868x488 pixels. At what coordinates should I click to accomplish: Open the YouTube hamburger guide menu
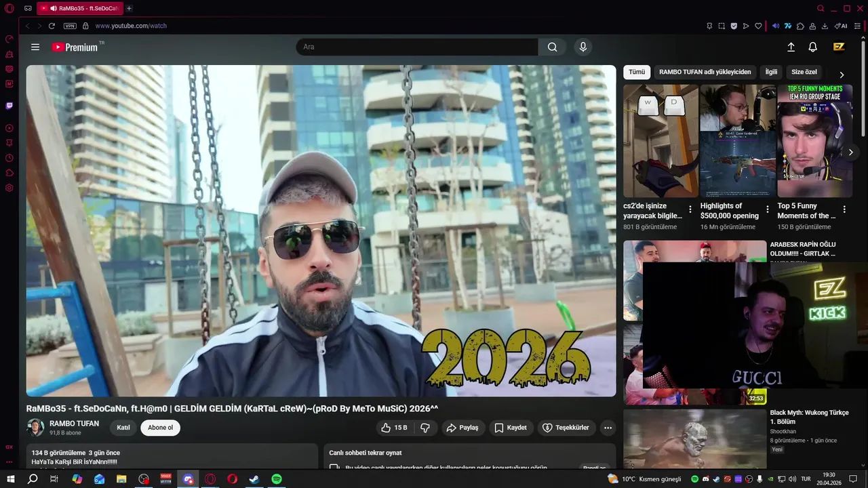pos(35,47)
